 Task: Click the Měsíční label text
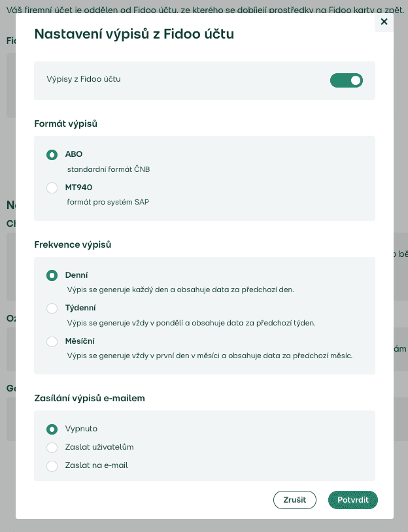(80, 341)
